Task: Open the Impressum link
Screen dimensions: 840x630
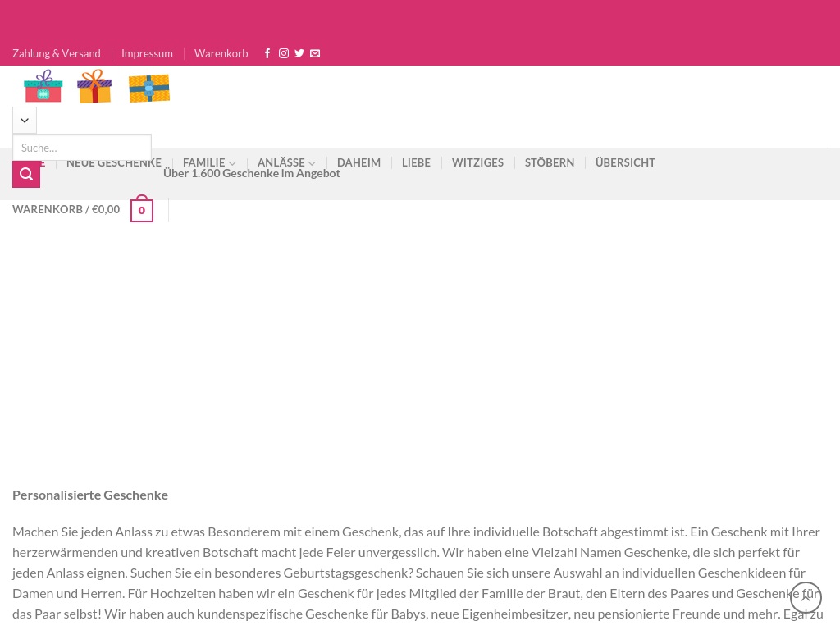Action: (147, 53)
